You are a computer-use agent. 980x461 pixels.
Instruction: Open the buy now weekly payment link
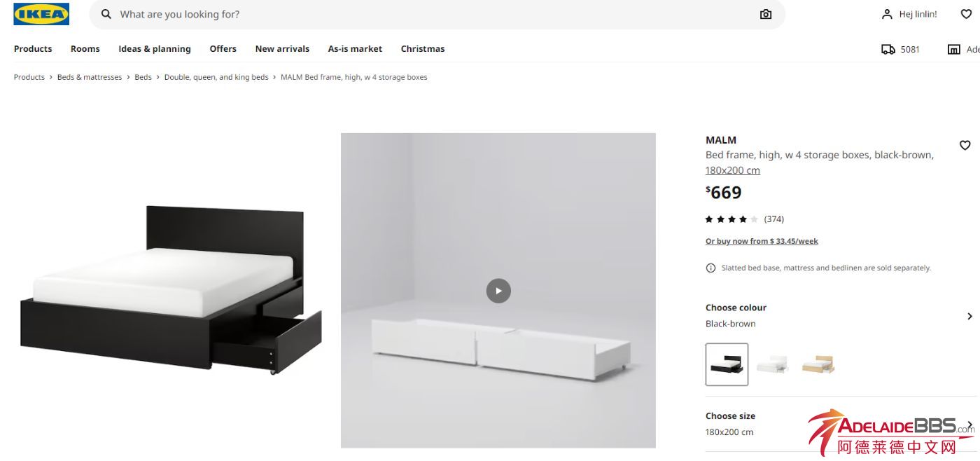762,241
